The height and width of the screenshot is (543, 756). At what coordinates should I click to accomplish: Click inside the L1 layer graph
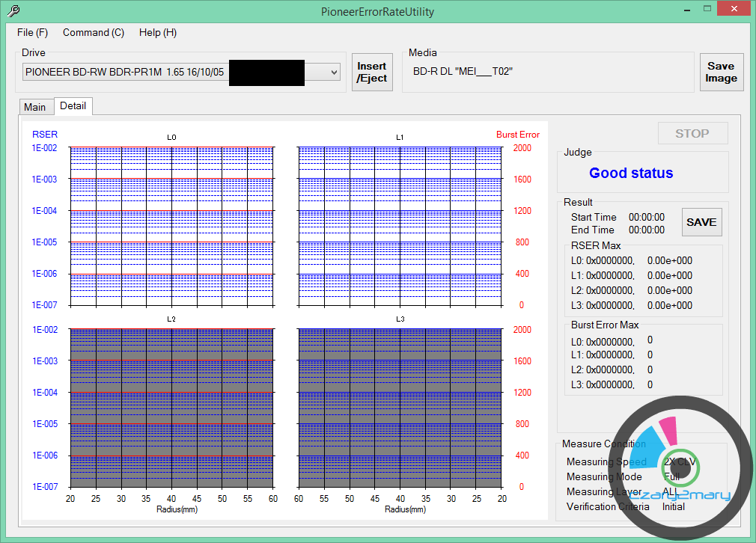pos(400,226)
